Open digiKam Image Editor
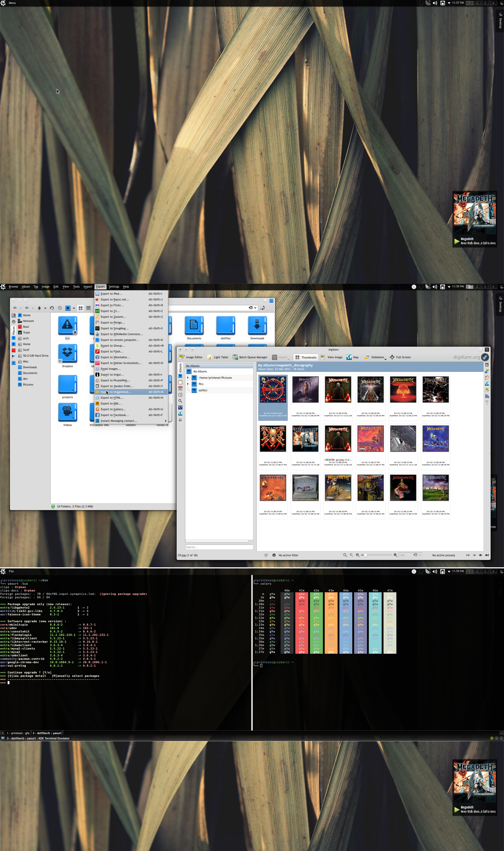 [191, 357]
